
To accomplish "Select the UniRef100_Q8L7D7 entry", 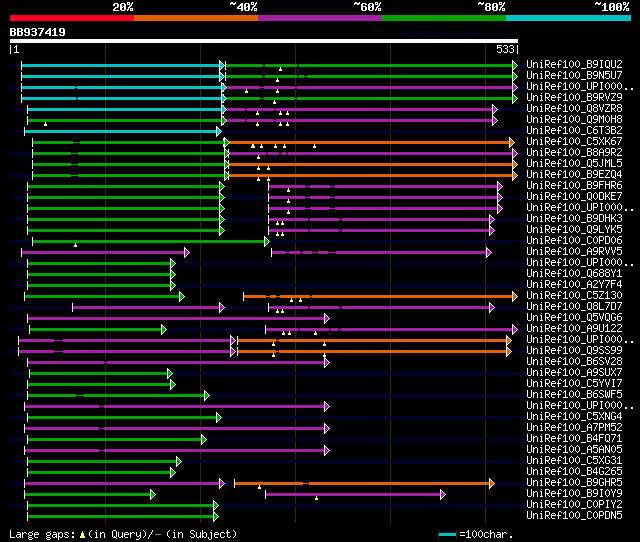I will [x=574, y=307].
